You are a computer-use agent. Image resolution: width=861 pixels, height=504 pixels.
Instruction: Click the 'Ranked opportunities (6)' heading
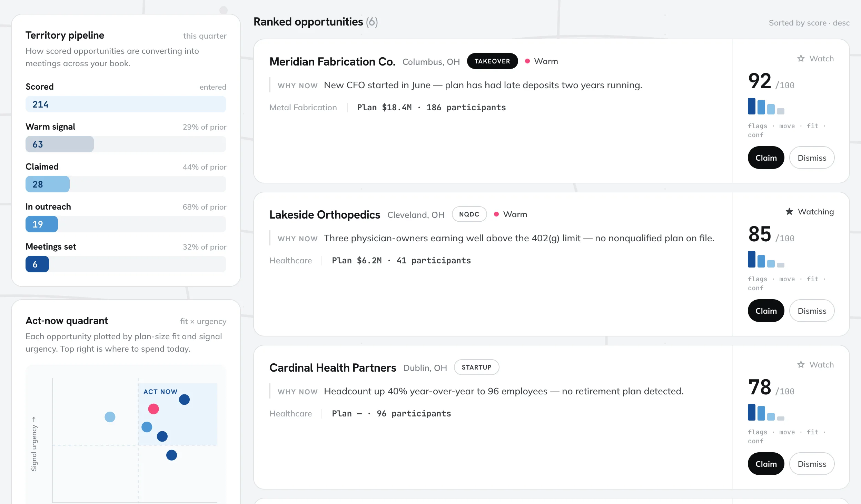tap(316, 22)
